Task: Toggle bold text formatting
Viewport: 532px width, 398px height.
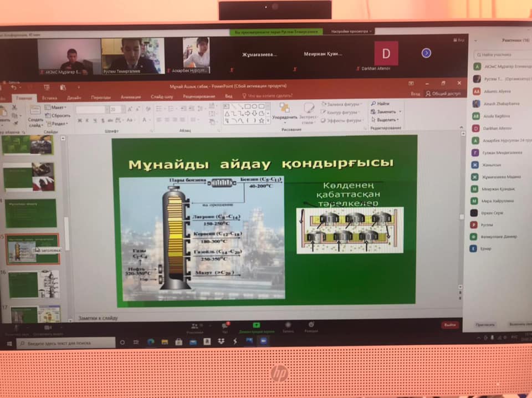Action: pos(80,120)
